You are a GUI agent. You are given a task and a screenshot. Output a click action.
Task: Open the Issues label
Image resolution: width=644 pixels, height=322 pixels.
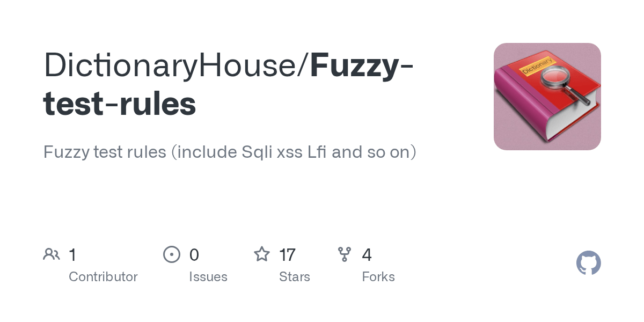click(208, 277)
